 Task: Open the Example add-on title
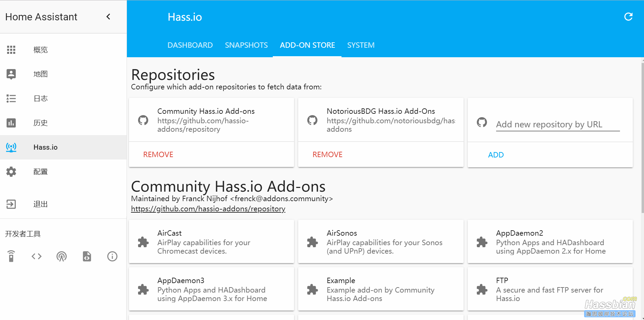click(341, 280)
